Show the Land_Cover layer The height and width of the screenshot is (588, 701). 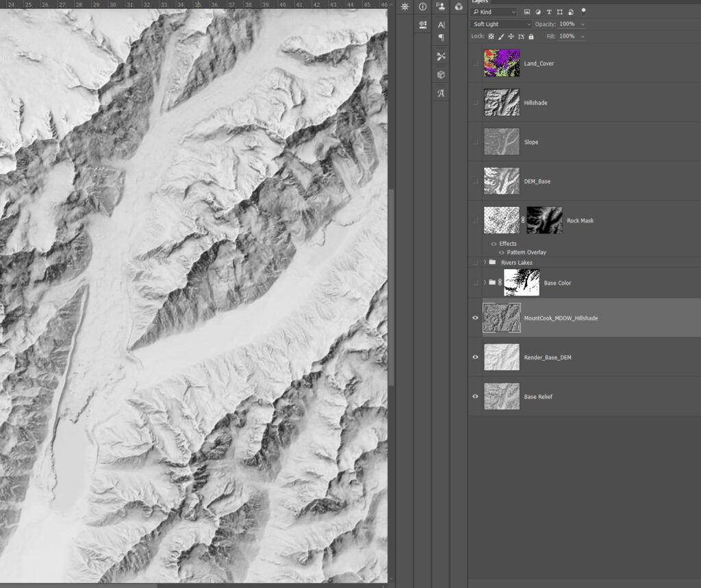[475, 64]
